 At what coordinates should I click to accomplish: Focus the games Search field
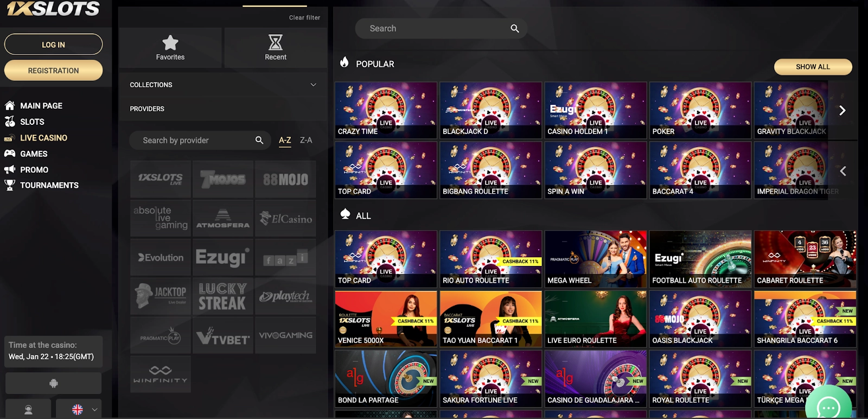tap(441, 29)
